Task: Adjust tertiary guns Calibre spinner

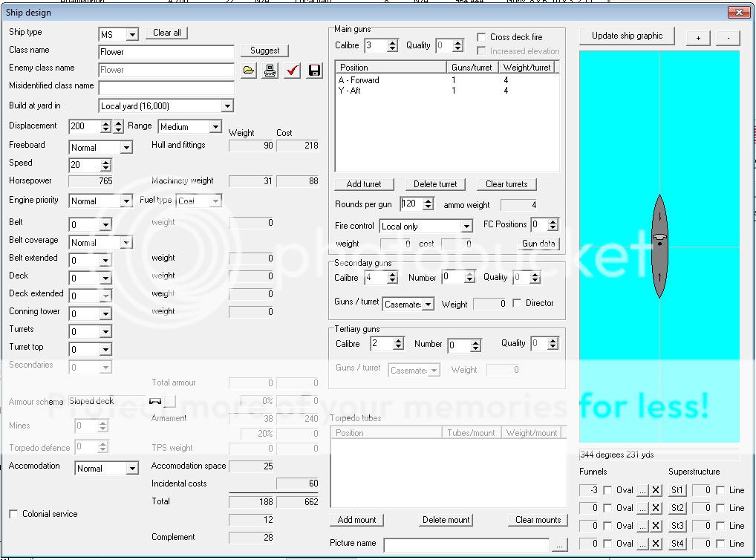Action: (x=398, y=343)
